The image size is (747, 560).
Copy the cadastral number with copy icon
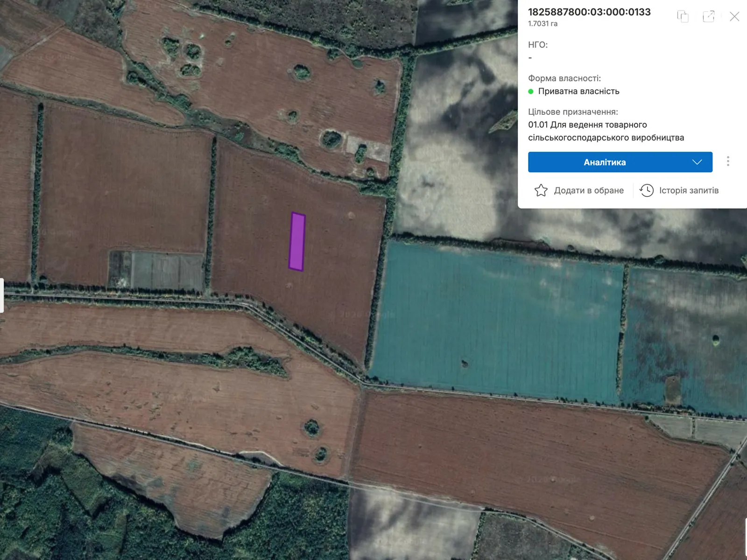tap(683, 16)
